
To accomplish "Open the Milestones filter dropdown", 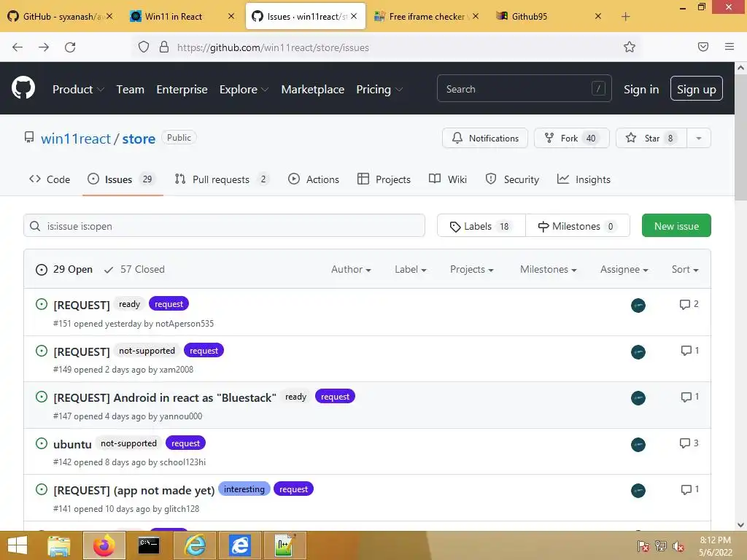I will [549, 270].
